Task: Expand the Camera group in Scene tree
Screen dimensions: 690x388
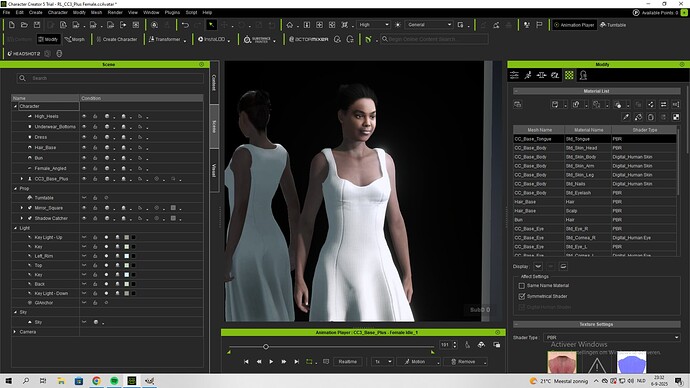Action: (x=15, y=332)
